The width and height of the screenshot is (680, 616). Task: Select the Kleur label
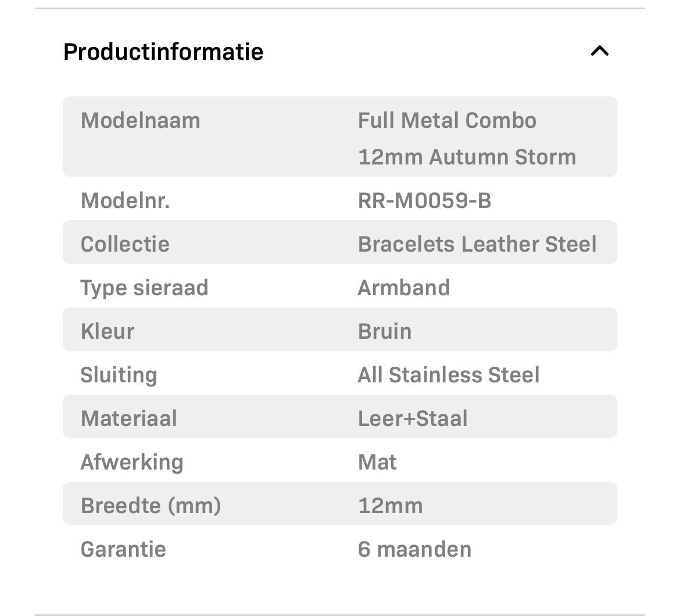[x=108, y=331]
